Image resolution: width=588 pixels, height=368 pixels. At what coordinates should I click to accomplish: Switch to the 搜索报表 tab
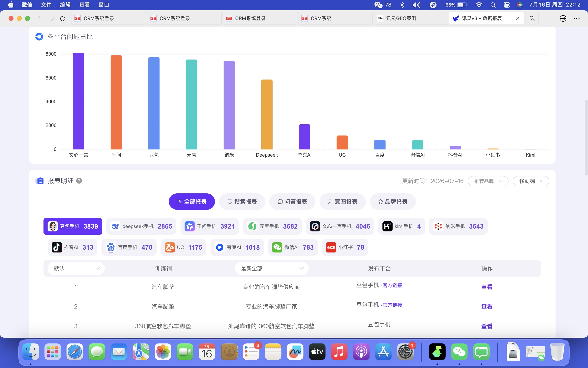242,202
